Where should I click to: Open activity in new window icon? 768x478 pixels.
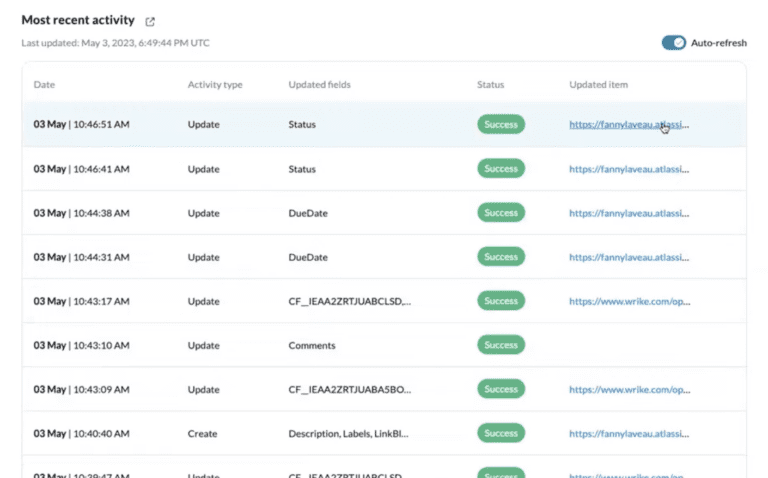pos(150,22)
